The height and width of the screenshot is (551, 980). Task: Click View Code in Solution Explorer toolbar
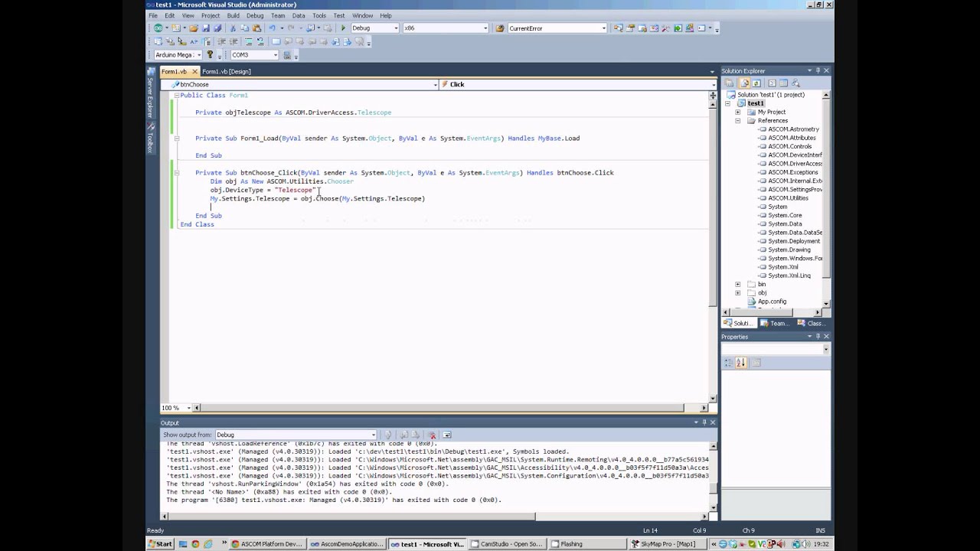pyautogui.click(x=773, y=83)
